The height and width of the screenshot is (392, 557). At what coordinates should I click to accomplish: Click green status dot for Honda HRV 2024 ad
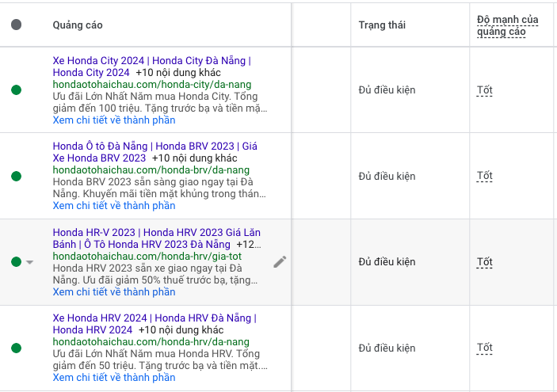(x=17, y=348)
